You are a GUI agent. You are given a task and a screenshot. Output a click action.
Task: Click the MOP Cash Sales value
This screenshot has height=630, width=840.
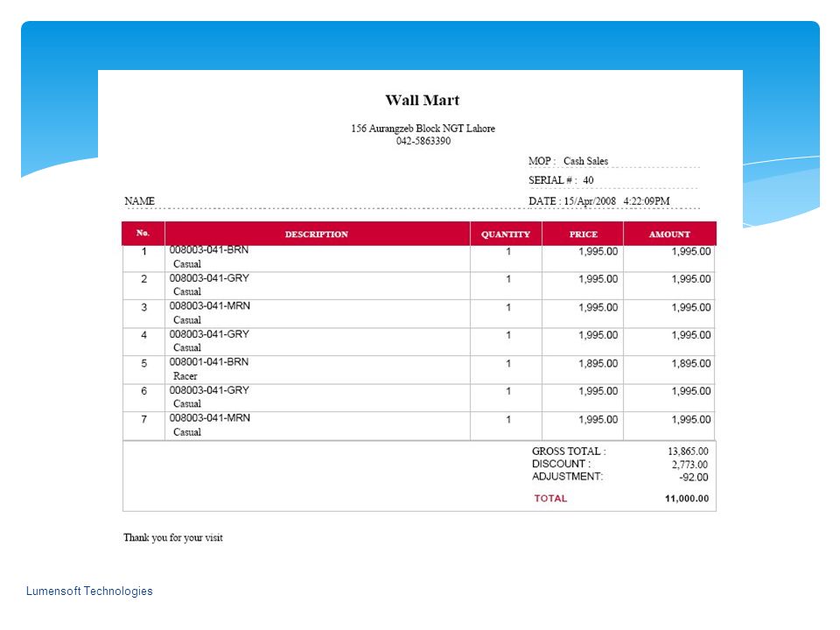pyautogui.click(x=585, y=161)
